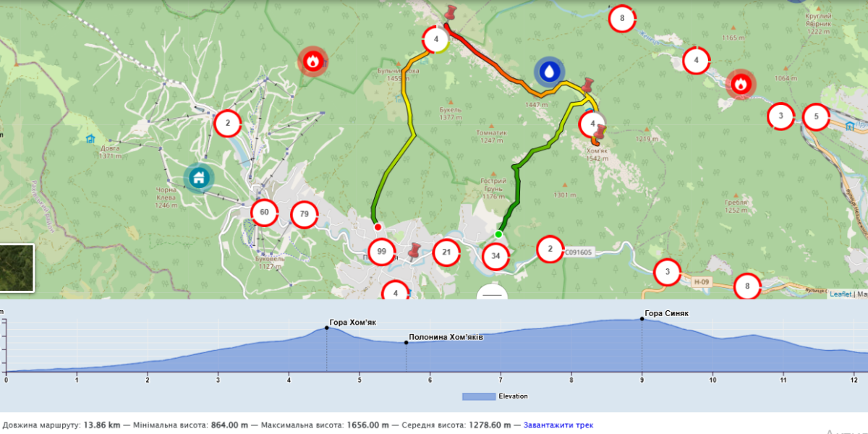Click the Гребля 1252 m peak label
Screen dimensions: 868x434
tap(735, 206)
